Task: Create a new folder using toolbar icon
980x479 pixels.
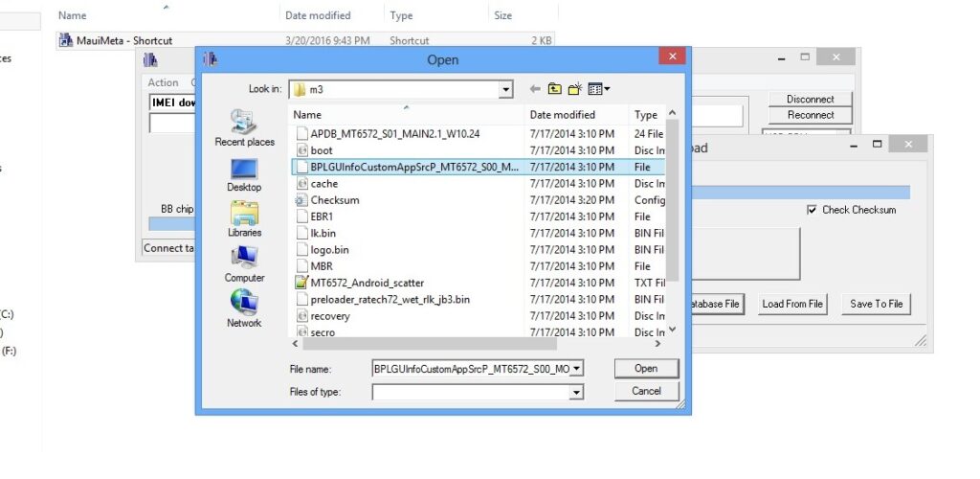Action: (x=575, y=89)
